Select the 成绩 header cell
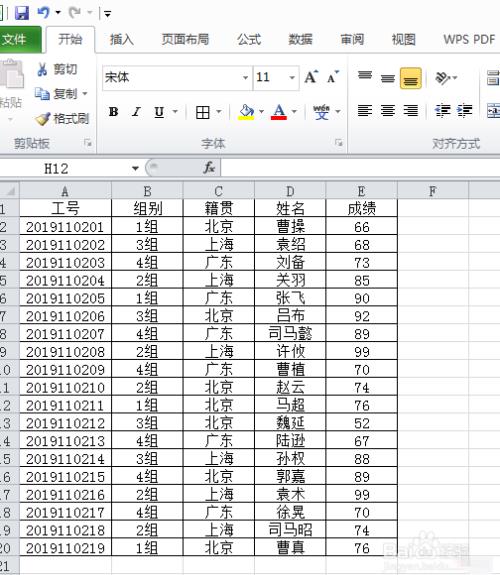500x575 pixels. [x=362, y=208]
